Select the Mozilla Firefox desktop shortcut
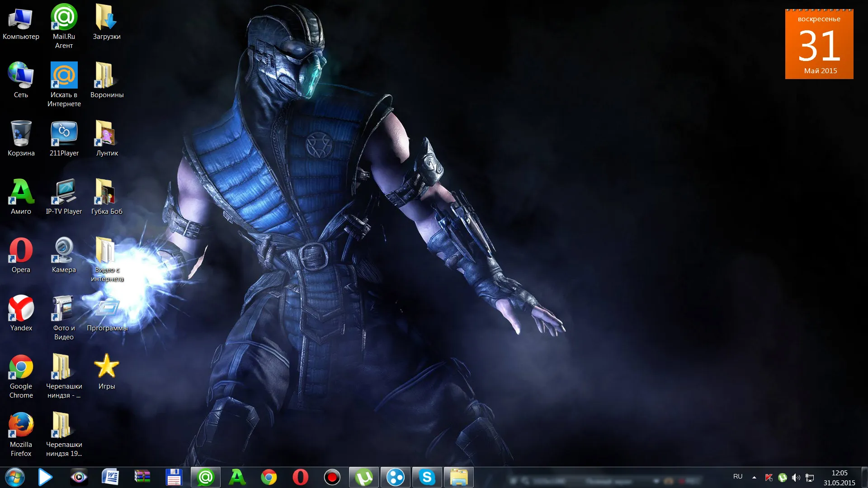Screen dimensions: 868x488 click(x=21, y=434)
